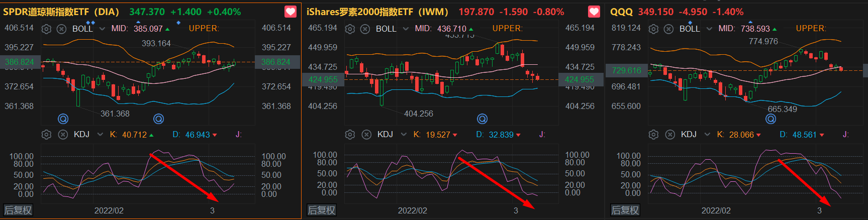This screenshot has width=868, height=220.
Task: Click DIA KDJ D value 46.943
Action: click(x=198, y=135)
